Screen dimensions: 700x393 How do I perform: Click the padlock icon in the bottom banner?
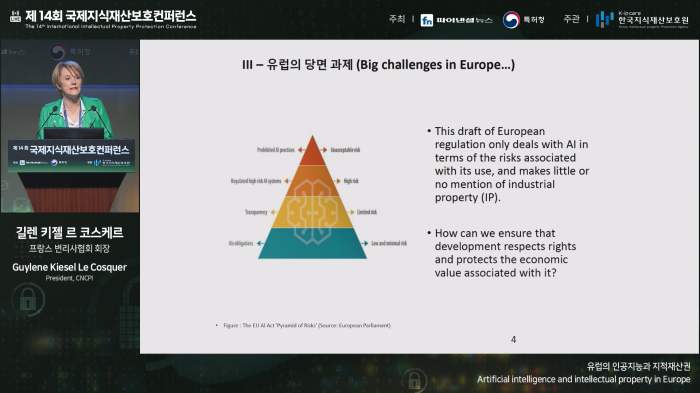coord(414,380)
